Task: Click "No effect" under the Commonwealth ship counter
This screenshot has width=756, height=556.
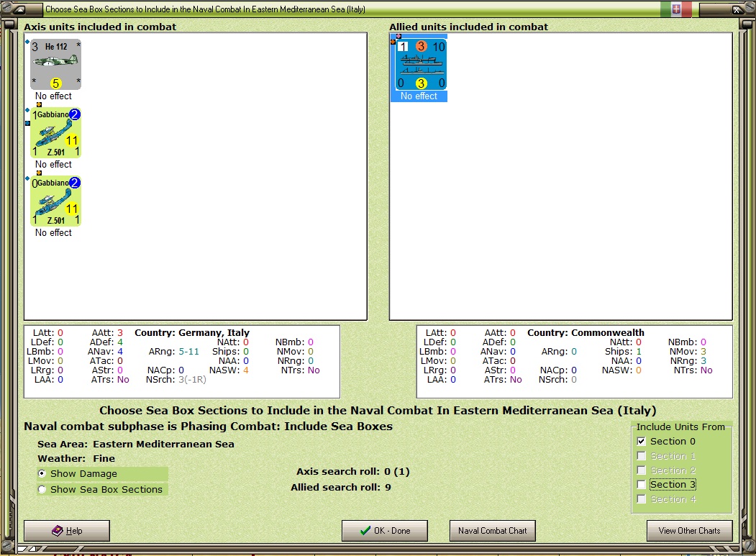Action: pyautogui.click(x=419, y=96)
